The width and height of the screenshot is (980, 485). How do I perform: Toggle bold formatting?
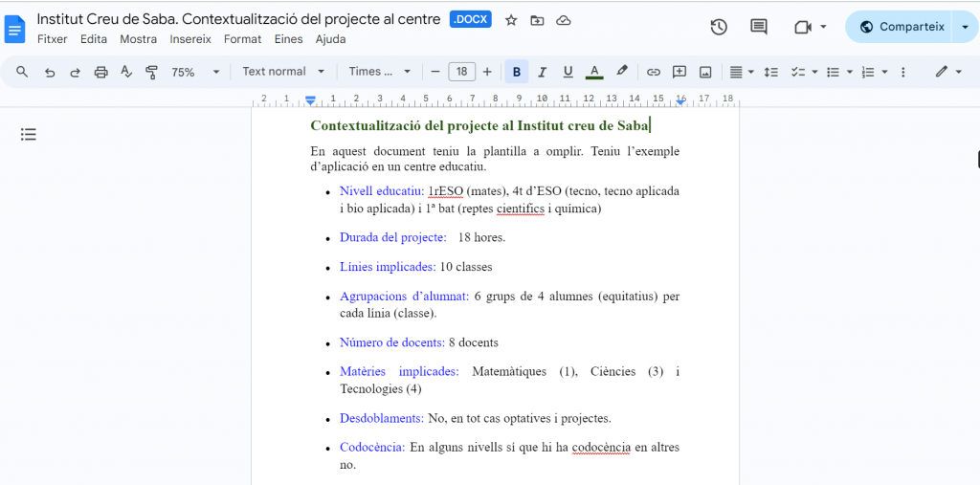point(517,72)
